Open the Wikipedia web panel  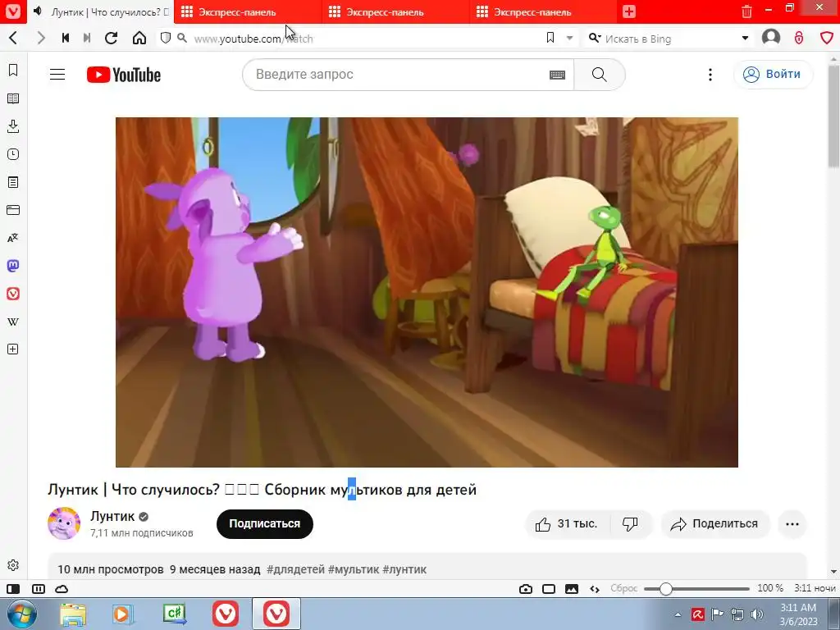pos(13,322)
